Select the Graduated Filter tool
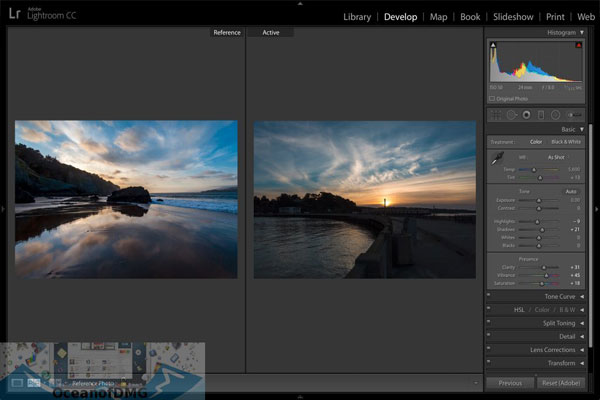Image resolution: width=600 pixels, height=400 pixels. (x=540, y=115)
